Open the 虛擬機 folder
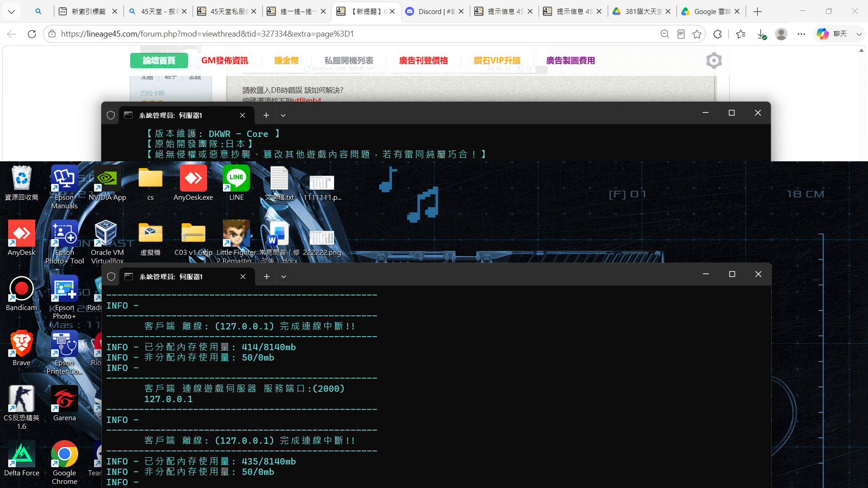Screen dimensions: 868x488 [150, 238]
